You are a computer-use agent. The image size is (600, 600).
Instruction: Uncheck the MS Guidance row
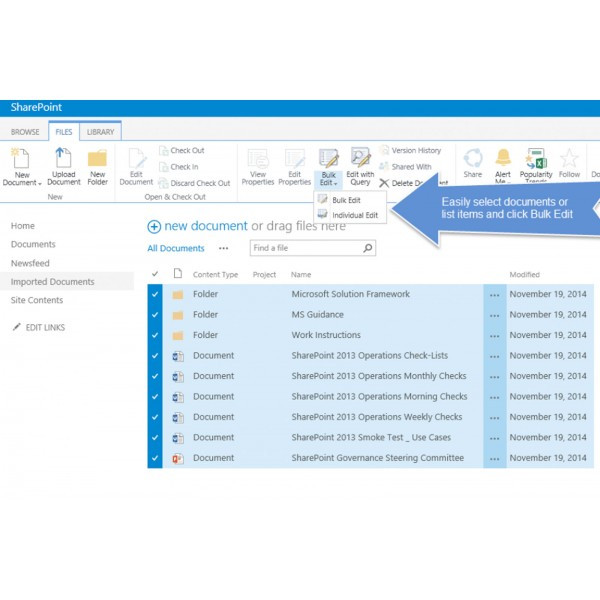(x=155, y=315)
